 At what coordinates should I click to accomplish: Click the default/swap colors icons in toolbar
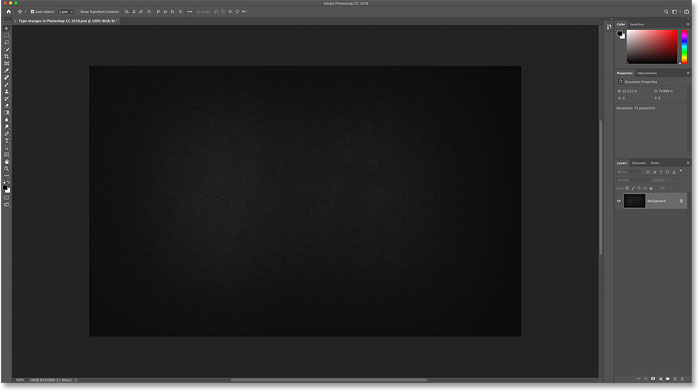[7, 182]
